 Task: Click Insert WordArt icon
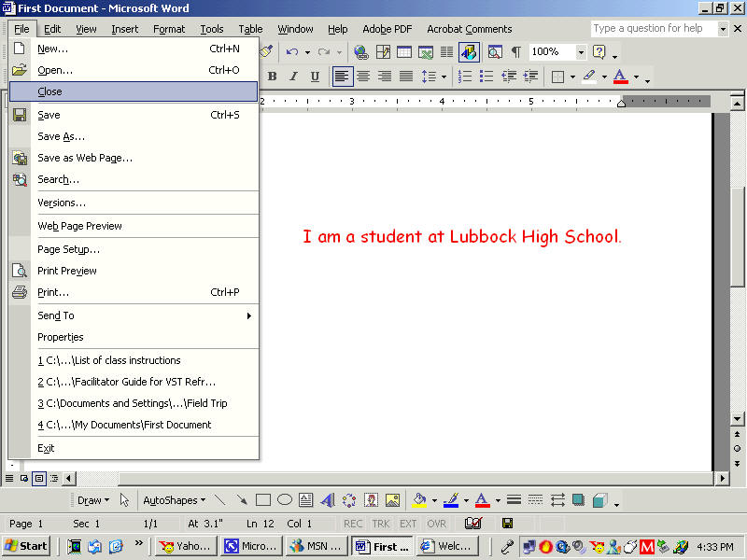[x=328, y=500]
